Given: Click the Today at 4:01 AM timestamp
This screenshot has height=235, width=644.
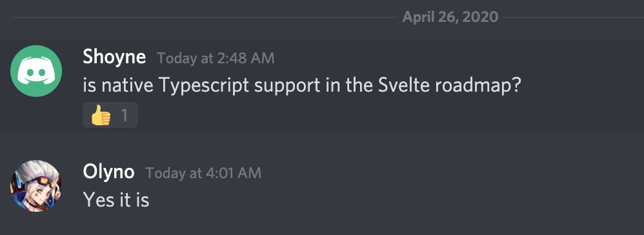Looking at the screenshot, I should tap(203, 173).
